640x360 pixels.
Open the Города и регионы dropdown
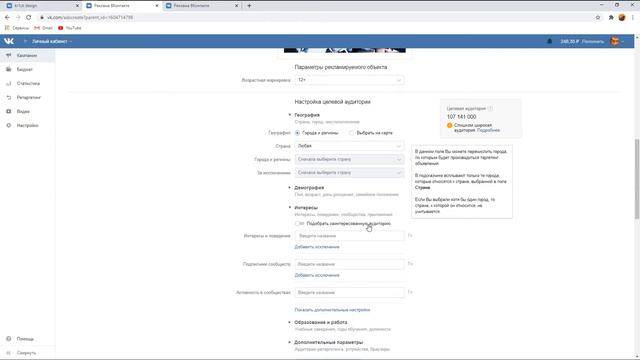coord(349,159)
